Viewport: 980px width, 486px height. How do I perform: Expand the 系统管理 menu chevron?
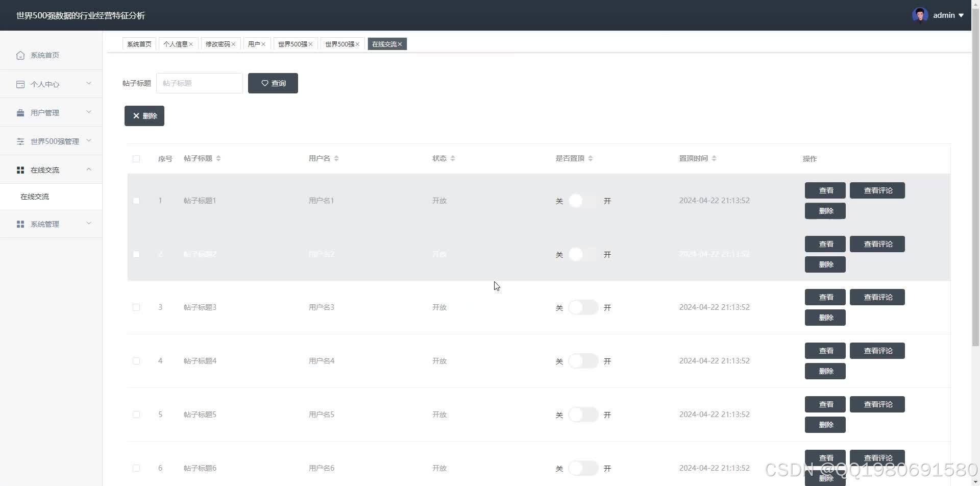click(x=89, y=223)
